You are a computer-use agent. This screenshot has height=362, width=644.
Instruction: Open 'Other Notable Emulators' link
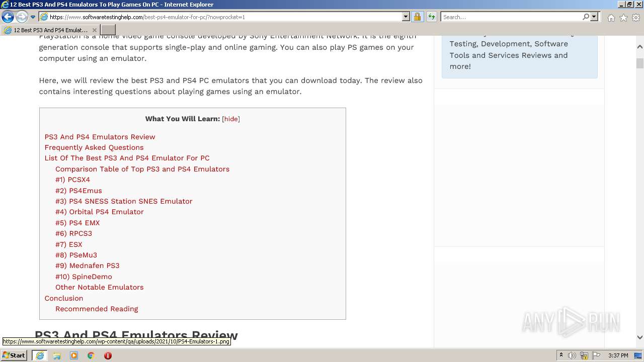point(100,287)
